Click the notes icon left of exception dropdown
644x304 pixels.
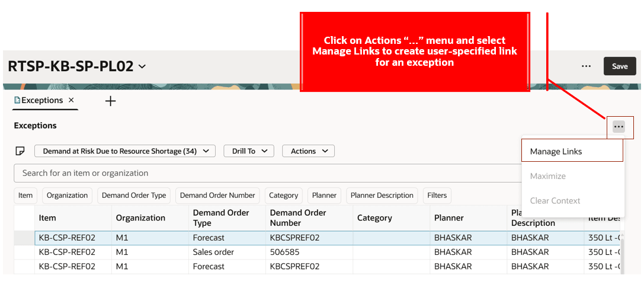point(20,151)
